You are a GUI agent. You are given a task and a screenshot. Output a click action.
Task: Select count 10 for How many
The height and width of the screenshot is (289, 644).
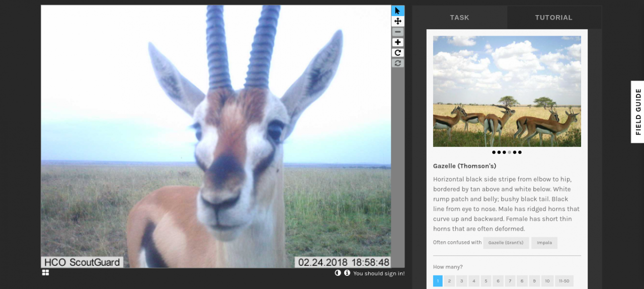pyautogui.click(x=547, y=281)
